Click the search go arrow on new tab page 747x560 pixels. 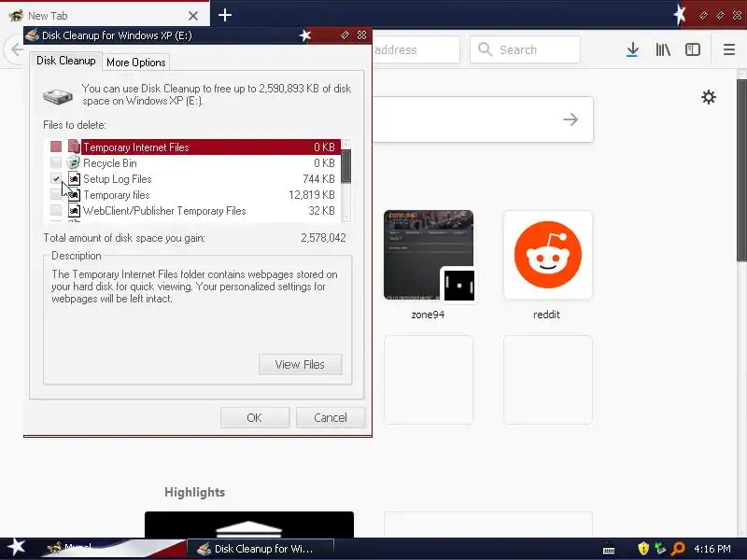pos(571,119)
